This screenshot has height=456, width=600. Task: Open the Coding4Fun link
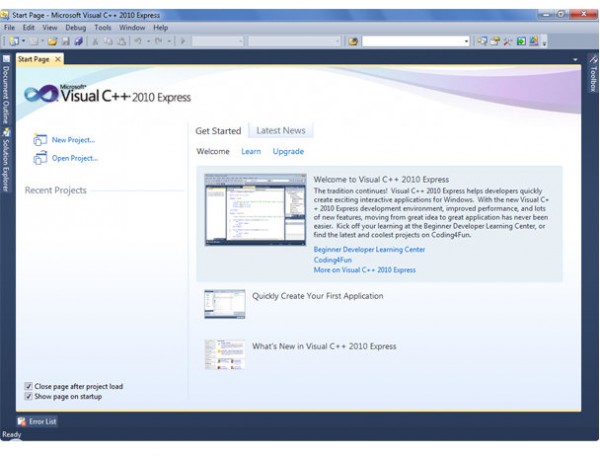pyautogui.click(x=333, y=260)
